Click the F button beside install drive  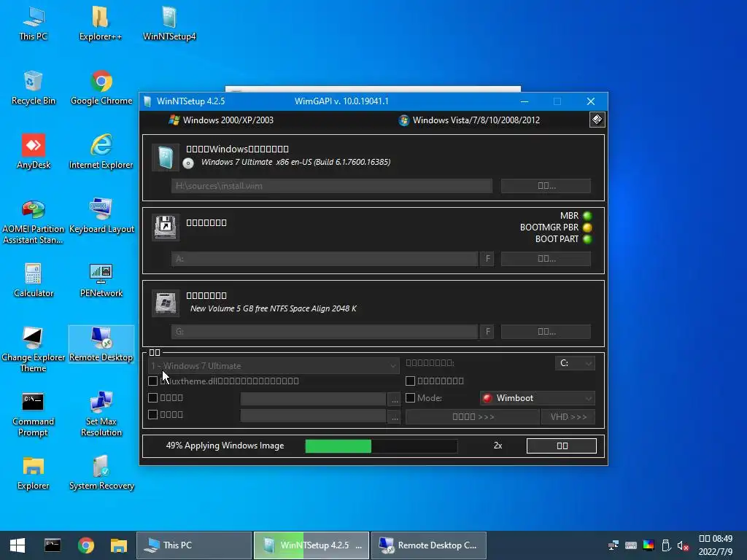pyautogui.click(x=487, y=332)
